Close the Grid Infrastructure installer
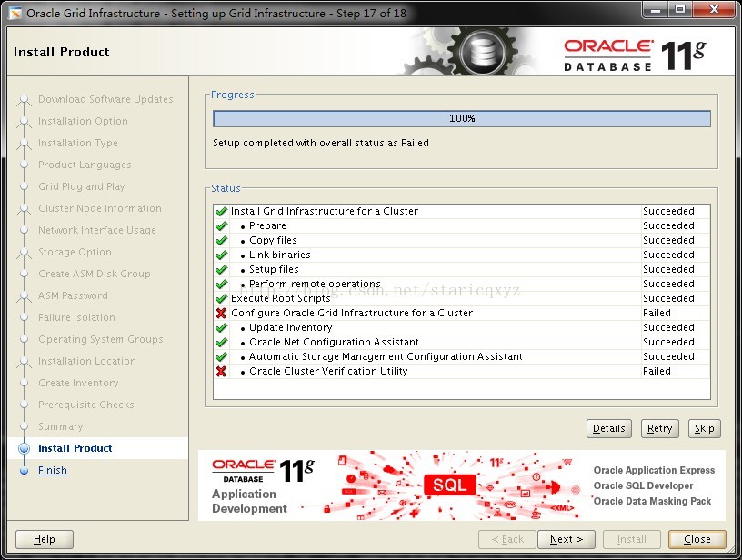 pyautogui.click(x=697, y=539)
